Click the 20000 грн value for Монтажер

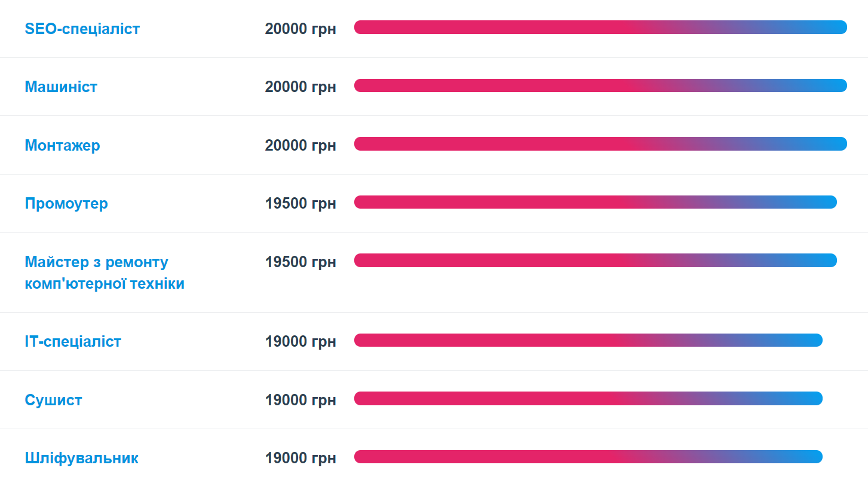(300, 145)
